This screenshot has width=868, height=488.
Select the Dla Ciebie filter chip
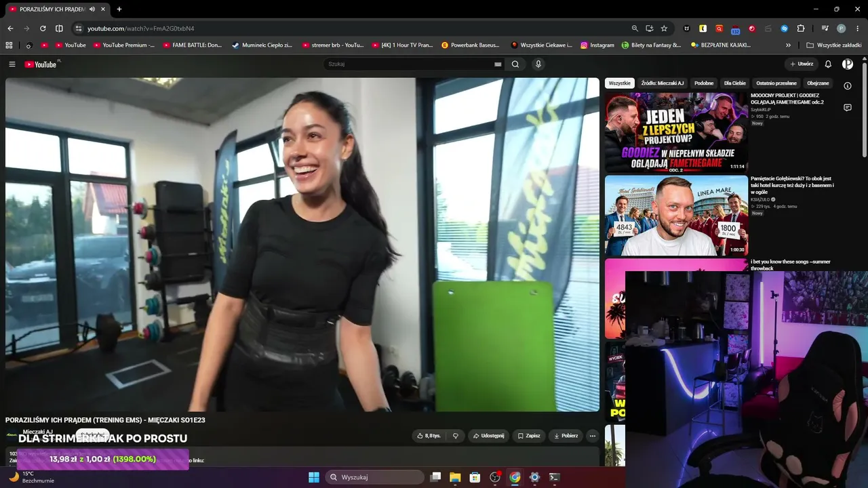pyautogui.click(x=734, y=83)
